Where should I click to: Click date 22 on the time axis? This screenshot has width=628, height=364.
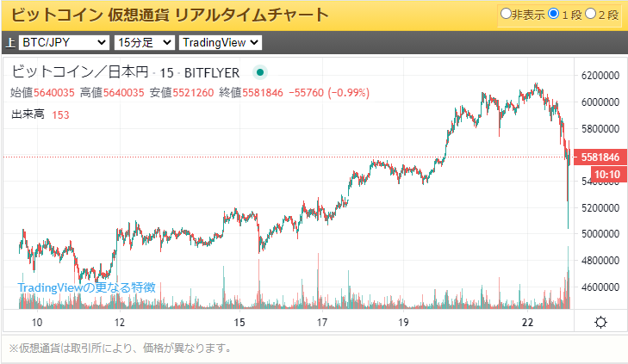(x=528, y=323)
